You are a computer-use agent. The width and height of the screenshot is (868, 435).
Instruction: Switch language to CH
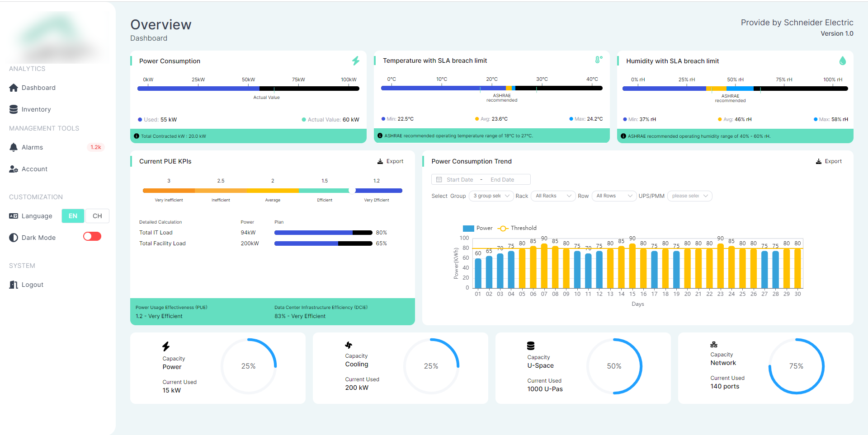[97, 216]
